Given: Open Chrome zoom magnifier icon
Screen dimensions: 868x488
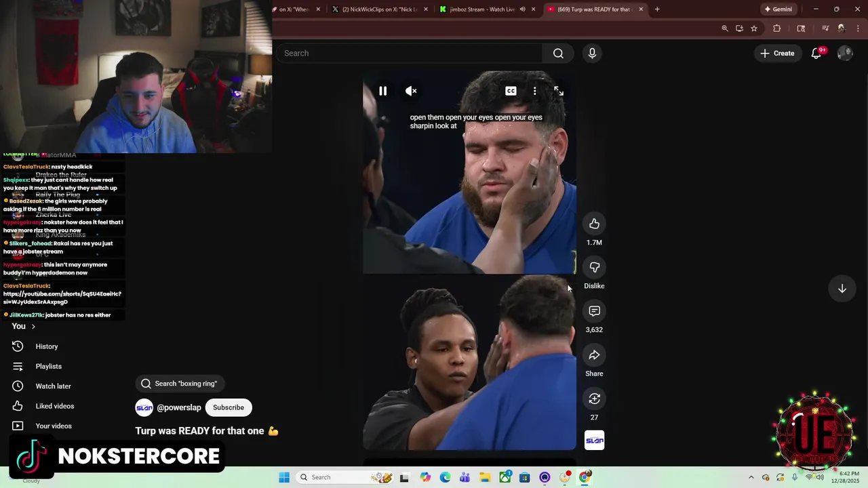Looking at the screenshot, I should pos(725,28).
